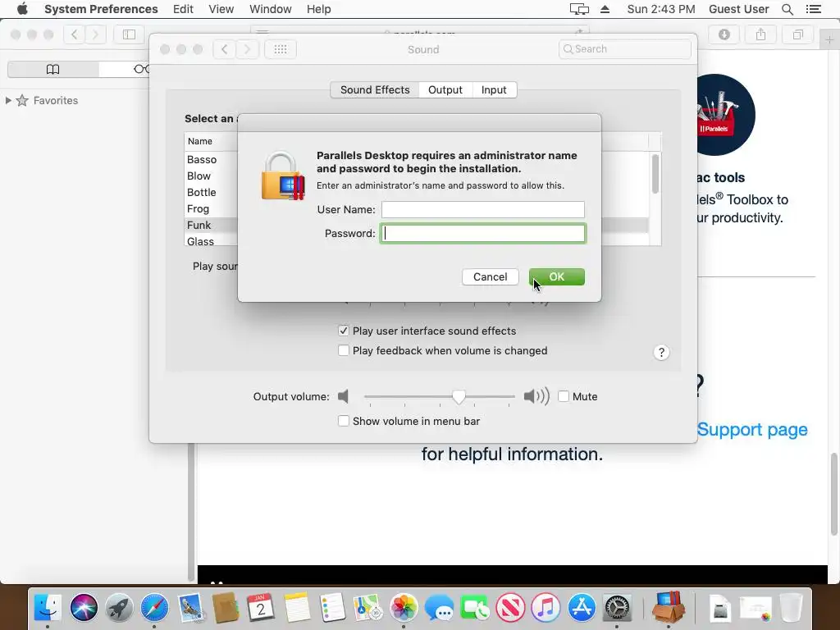840x630 pixels.
Task: Select Frog alert sound
Action: [198, 208]
